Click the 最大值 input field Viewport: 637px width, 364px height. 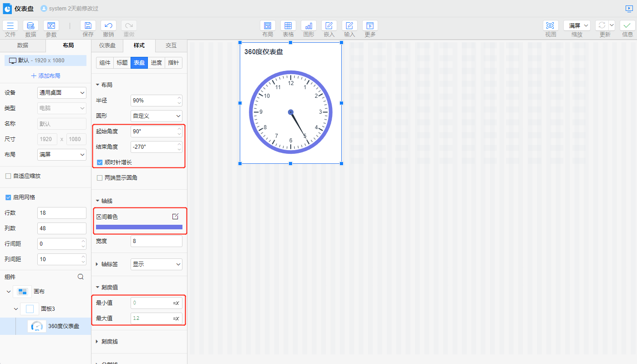pyautogui.click(x=151, y=318)
